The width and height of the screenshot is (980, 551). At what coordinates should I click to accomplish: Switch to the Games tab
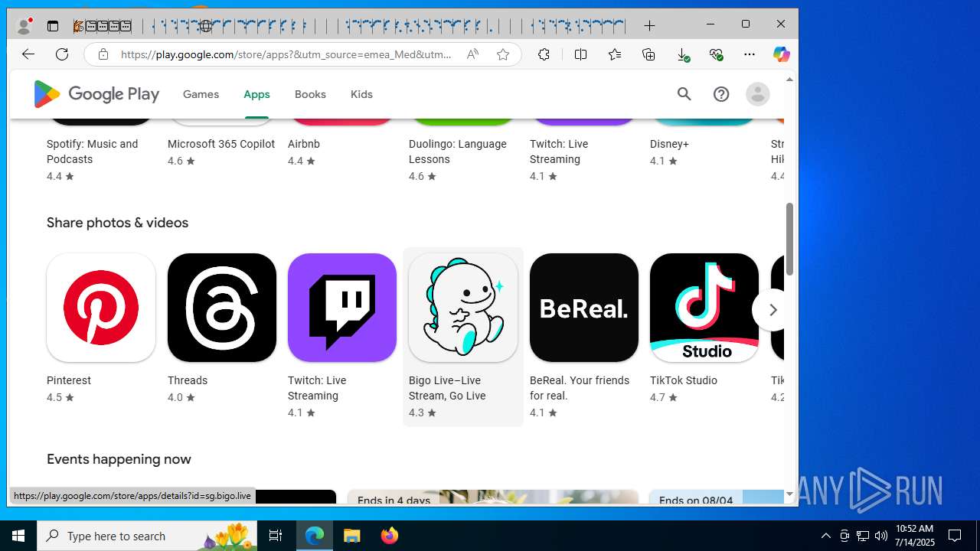coord(201,94)
